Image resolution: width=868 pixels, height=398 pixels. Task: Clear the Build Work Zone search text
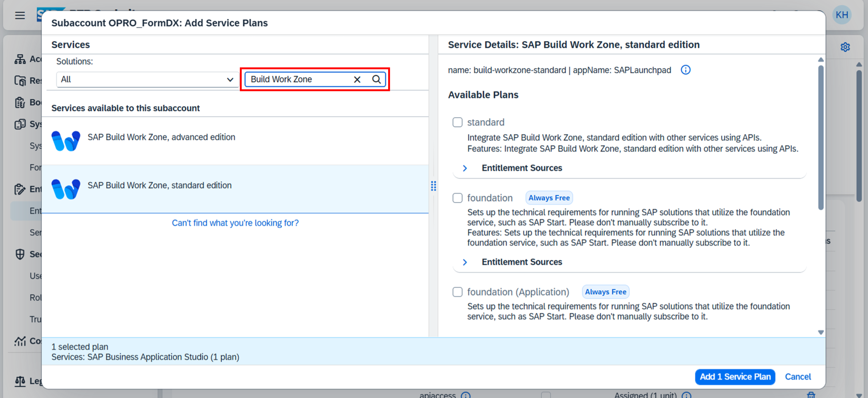(x=357, y=79)
